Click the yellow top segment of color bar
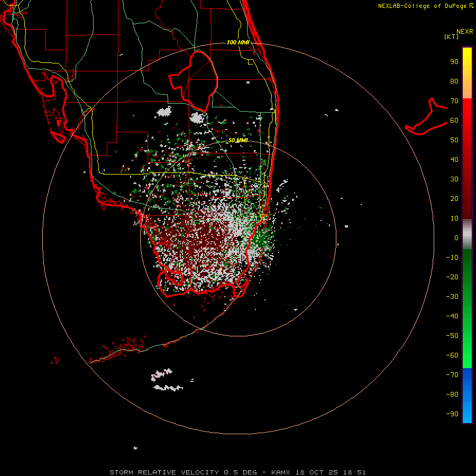476x476 pixels. pos(467,73)
